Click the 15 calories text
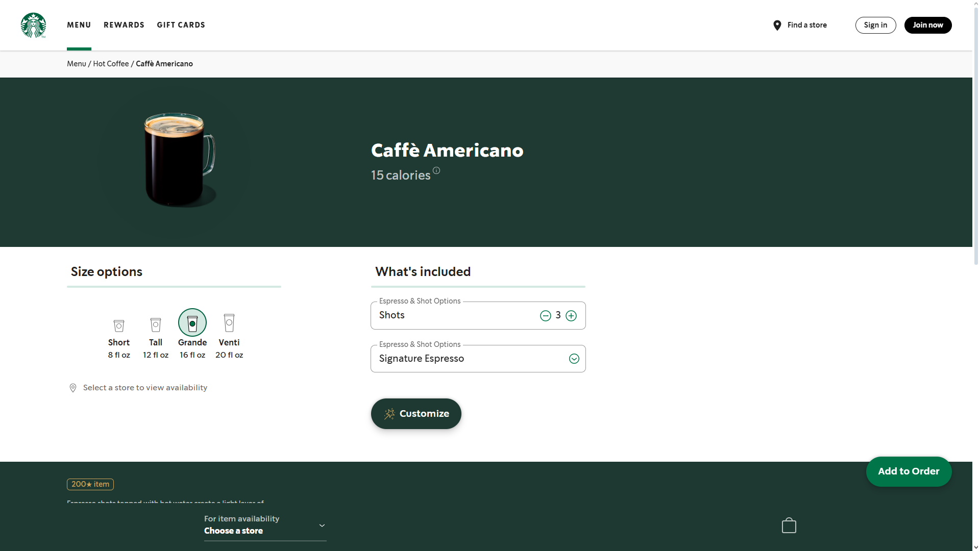The image size is (980, 551). coord(401,176)
